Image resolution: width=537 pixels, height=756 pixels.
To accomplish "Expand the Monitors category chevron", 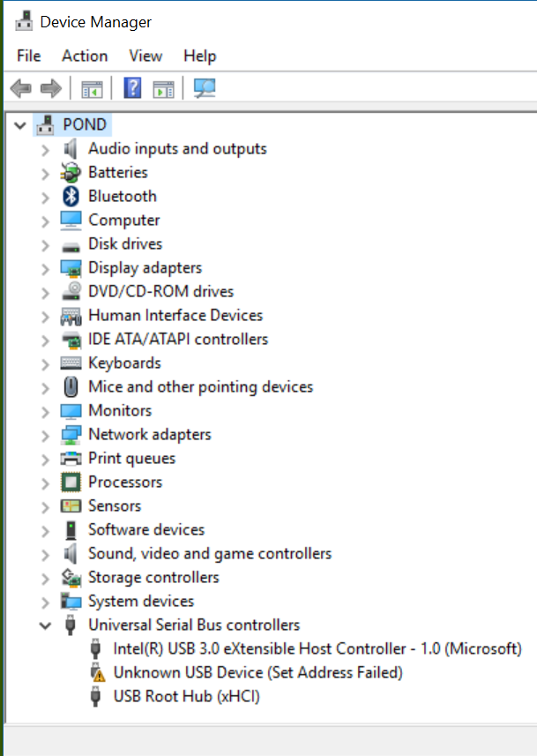I will [45, 412].
